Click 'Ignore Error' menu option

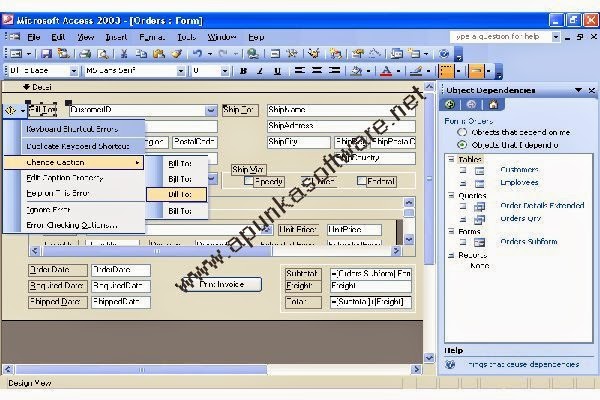click(x=48, y=210)
